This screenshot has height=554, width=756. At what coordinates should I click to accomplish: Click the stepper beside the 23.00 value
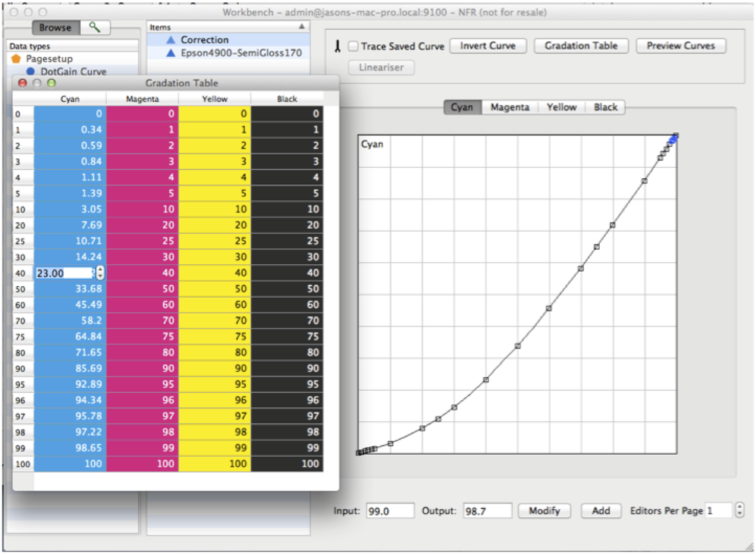(100, 273)
